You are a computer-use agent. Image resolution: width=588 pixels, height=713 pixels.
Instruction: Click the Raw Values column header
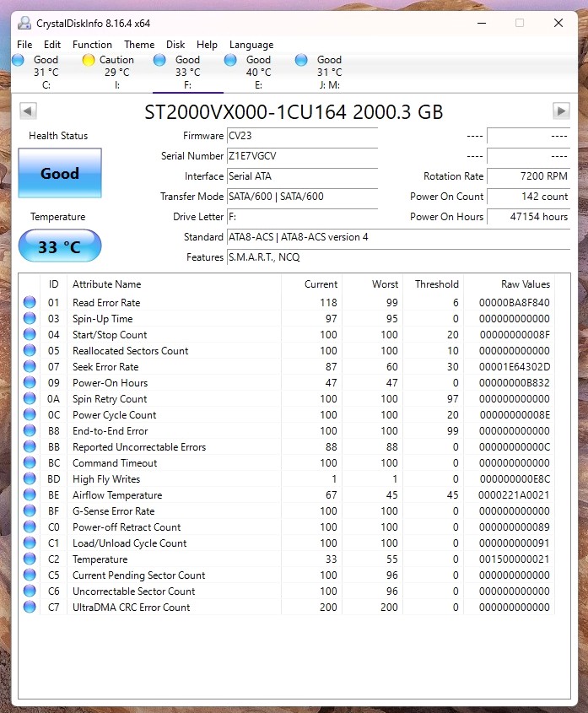point(525,284)
